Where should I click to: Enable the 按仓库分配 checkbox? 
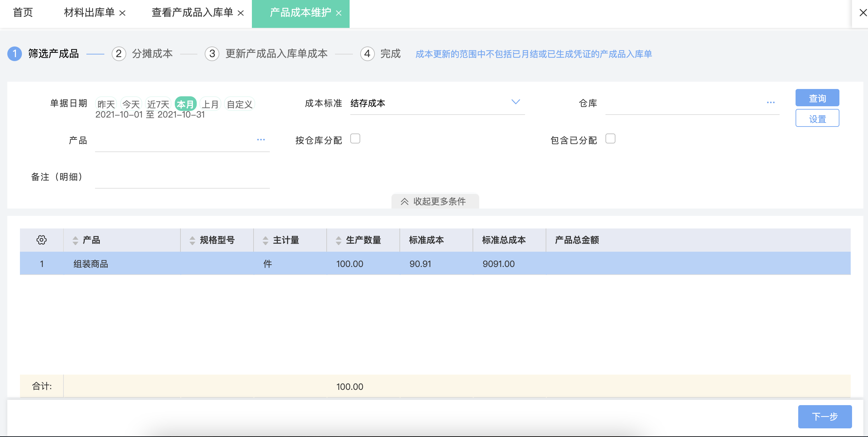click(x=355, y=138)
